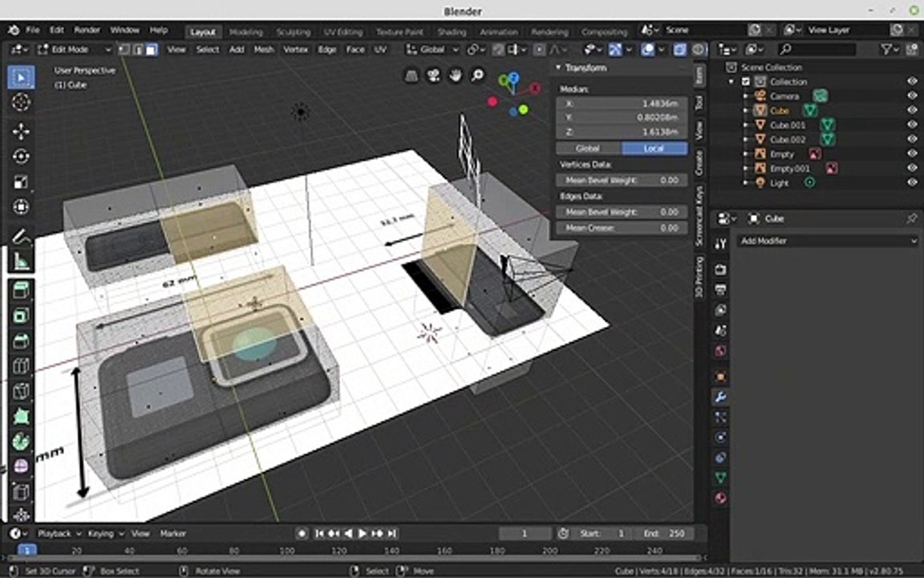Select the Inset Faces tool
The width and height of the screenshot is (924, 578).
coord(21,315)
